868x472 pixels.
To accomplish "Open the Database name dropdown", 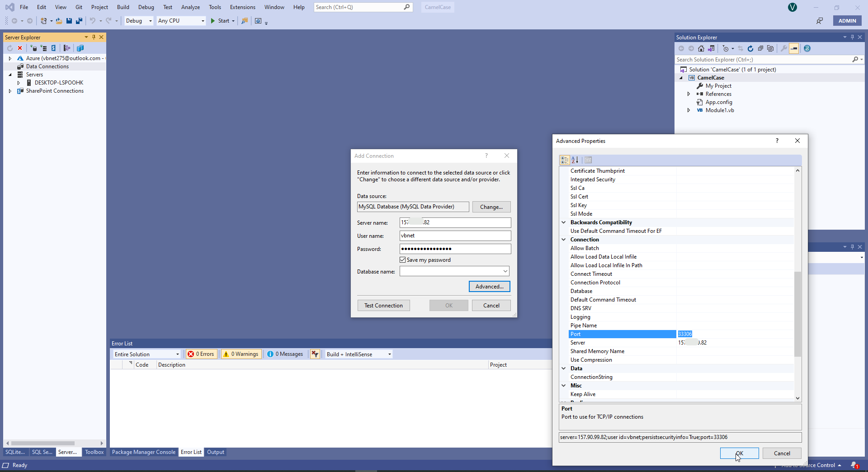I will click(x=505, y=271).
